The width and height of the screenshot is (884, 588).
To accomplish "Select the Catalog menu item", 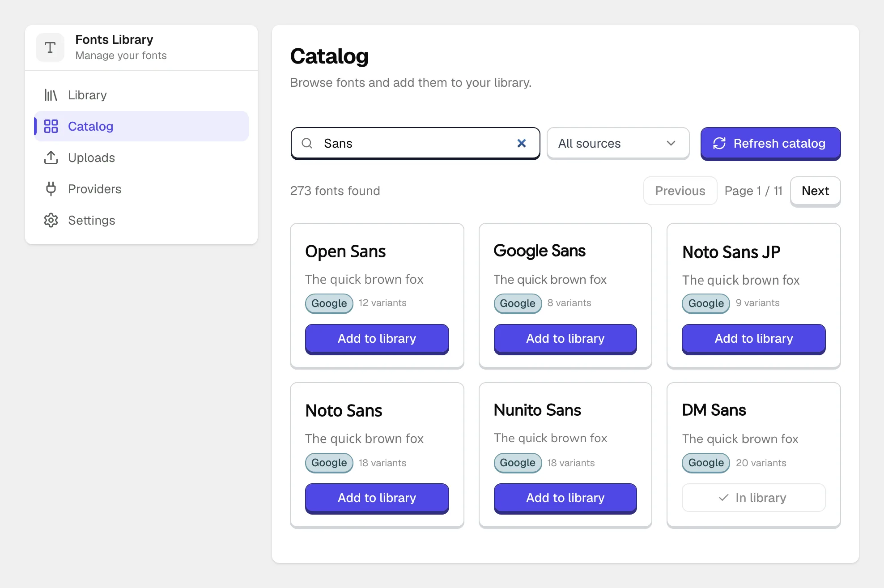I will [x=141, y=126].
